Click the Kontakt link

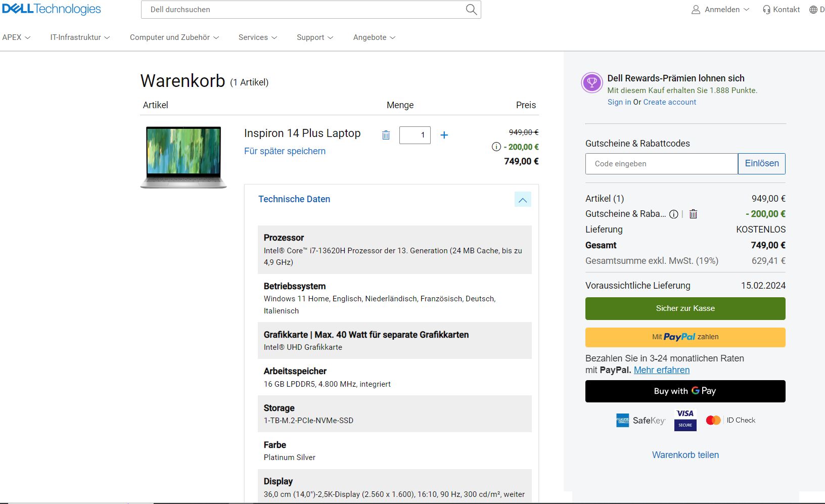click(786, 10)
